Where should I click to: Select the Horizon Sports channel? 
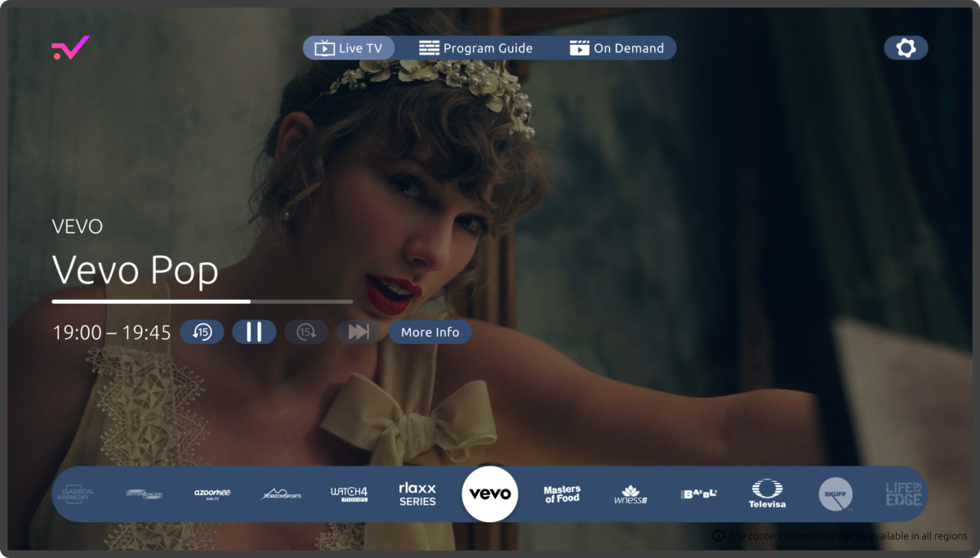pyautogui.click(x=281, y=494)
